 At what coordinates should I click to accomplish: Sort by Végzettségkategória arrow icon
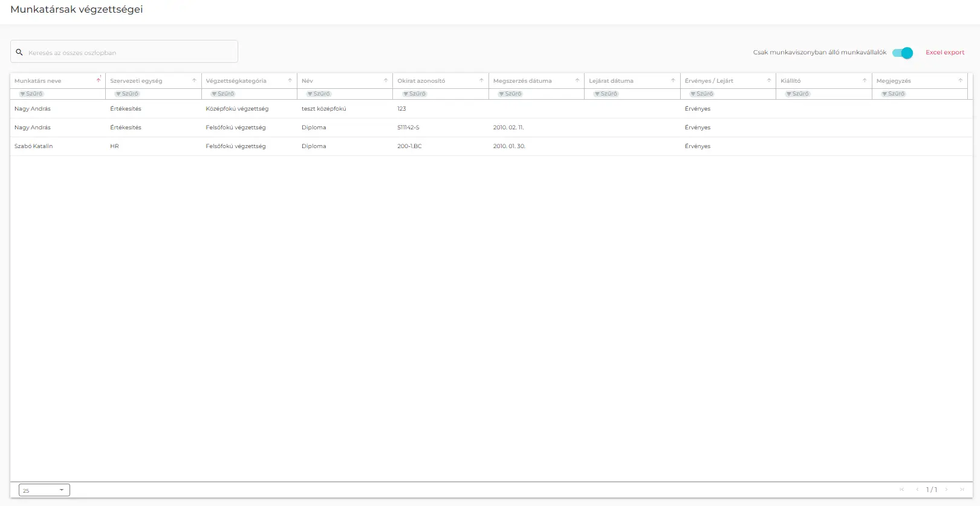290,80
